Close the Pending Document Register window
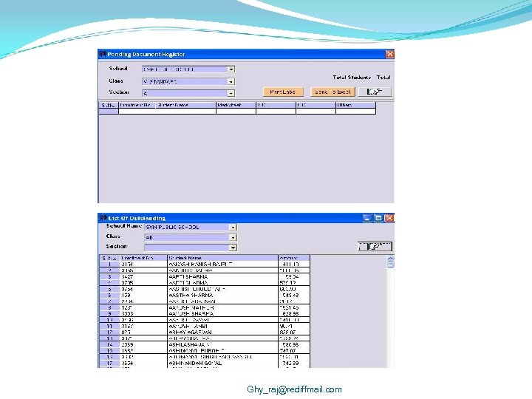The height and width of the screenshot is (399, 532). (x=390, y=54)
